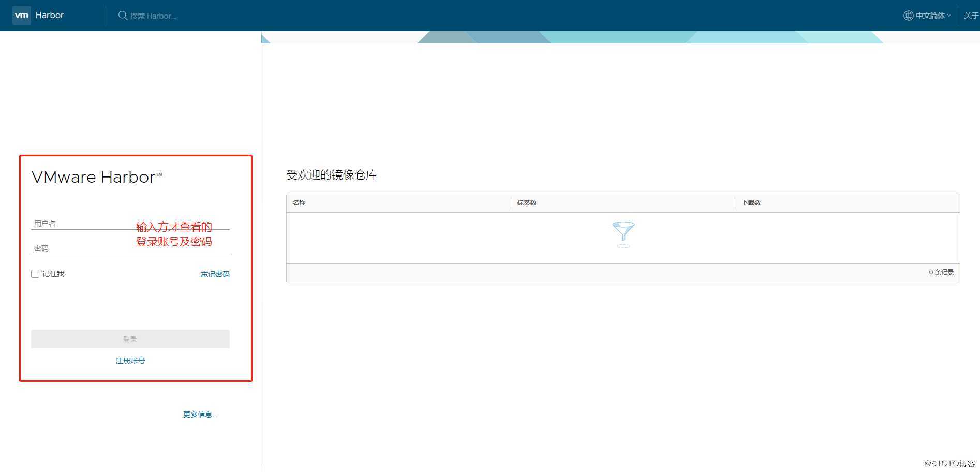Toggle the 记住我 checkbox
980x472 pixels.
[35, 274]
